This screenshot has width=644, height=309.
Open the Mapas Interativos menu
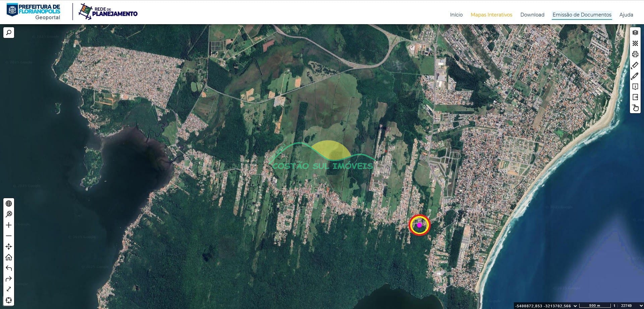pos(491,15)
